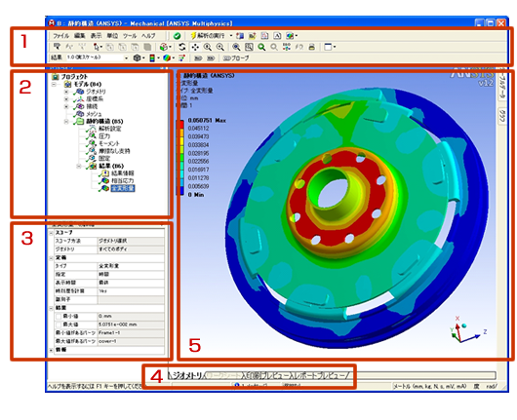Click the green checkmark wizard icon

[178, 36]
